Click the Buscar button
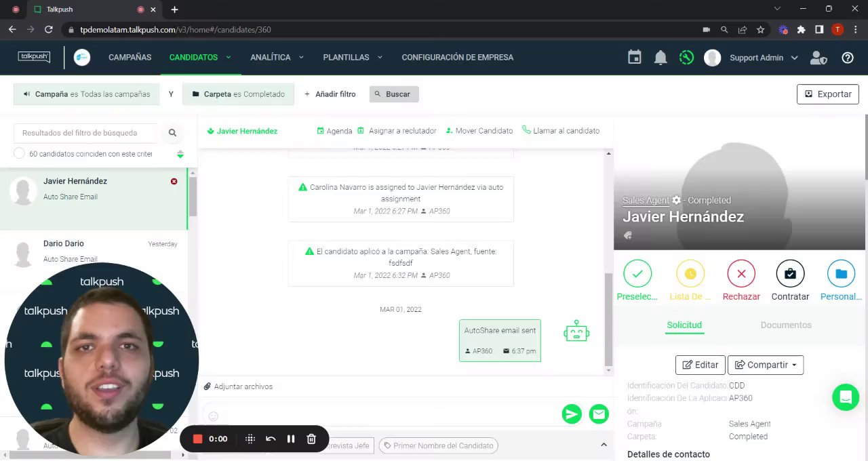The image size is (868, 461). point(394,94)
